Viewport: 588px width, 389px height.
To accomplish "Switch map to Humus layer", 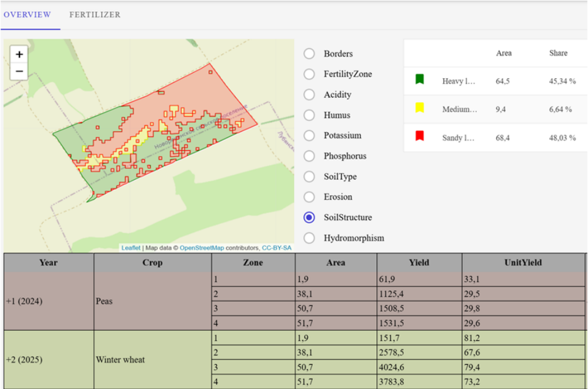I will pyautogui.click(x=309, y=115).
